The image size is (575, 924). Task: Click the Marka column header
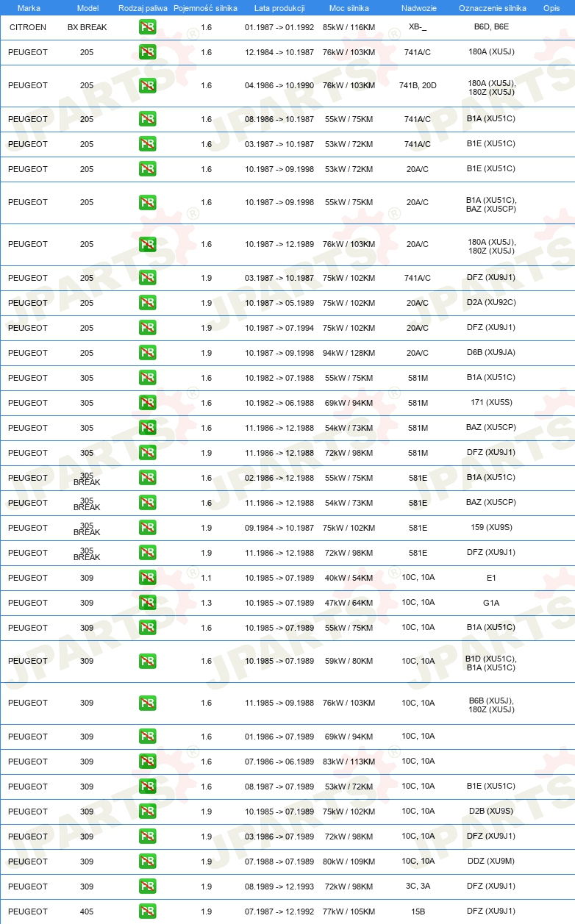29,8
